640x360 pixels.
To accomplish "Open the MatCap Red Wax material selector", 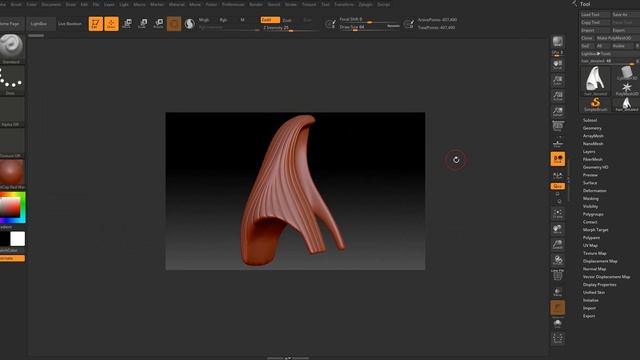I will click(11, 174).
